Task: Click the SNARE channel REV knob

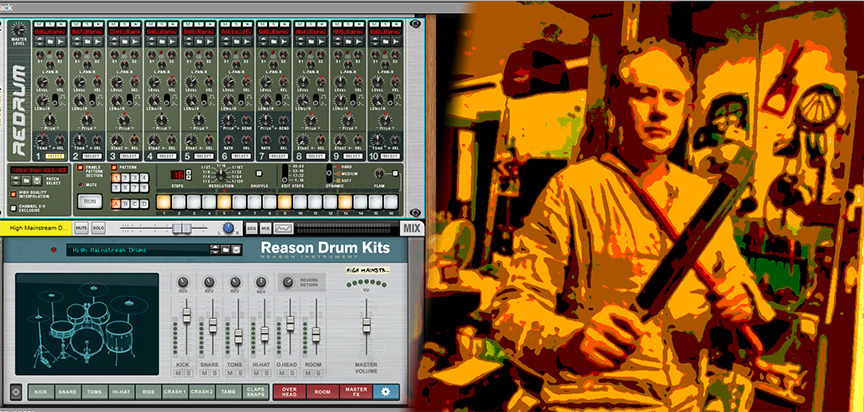Action: click(209, 283)
